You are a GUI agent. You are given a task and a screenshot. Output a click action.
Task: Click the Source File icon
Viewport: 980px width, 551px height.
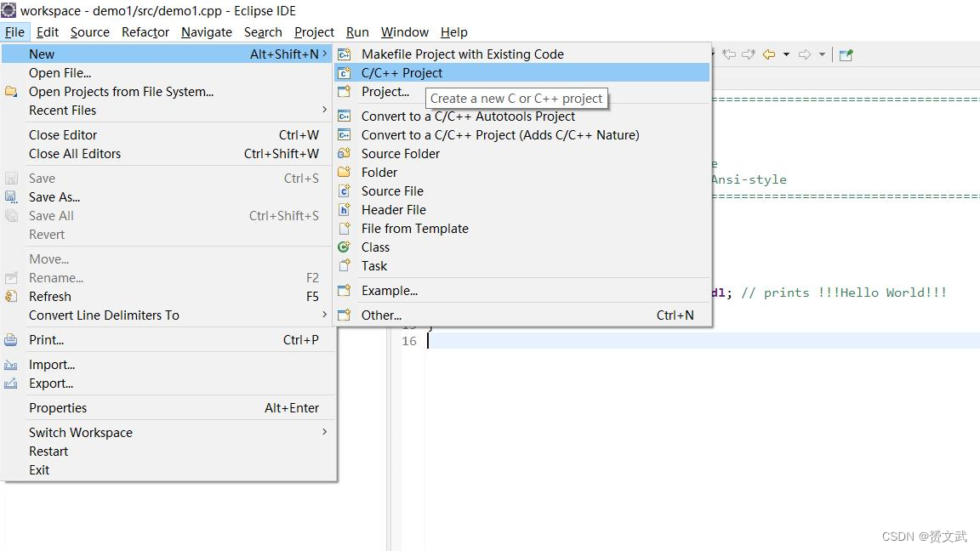345,191
